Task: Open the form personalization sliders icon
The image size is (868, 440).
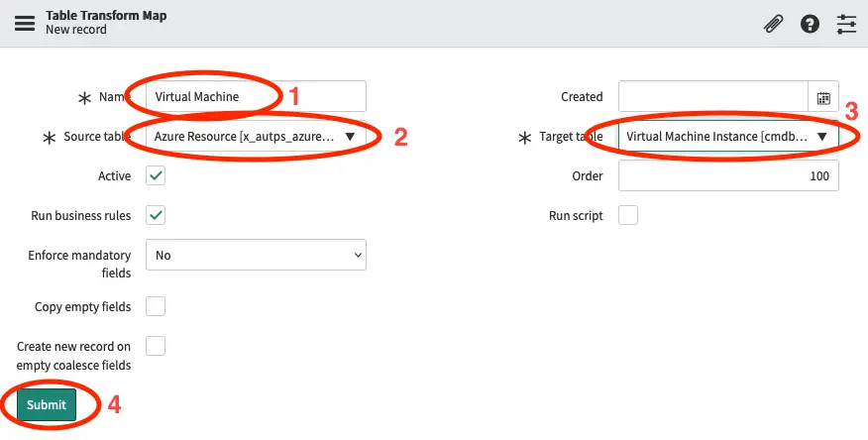Action: click(846, 24)
